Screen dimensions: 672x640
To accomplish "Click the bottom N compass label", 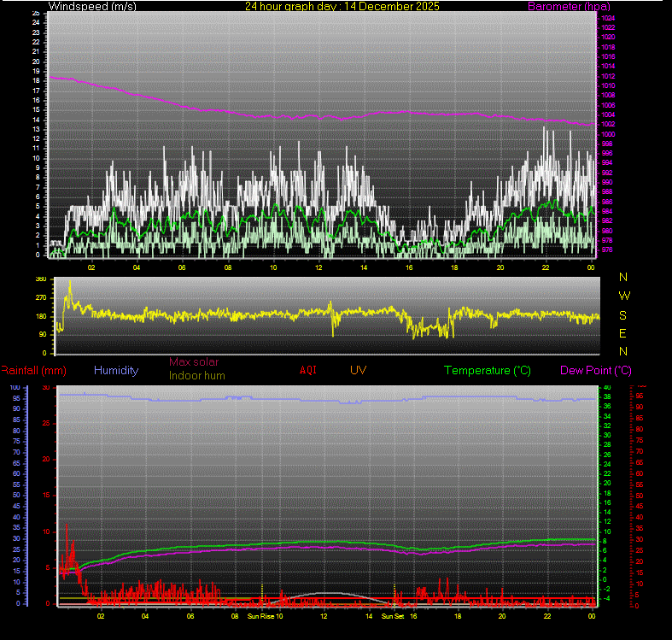I will click(623, 351).
